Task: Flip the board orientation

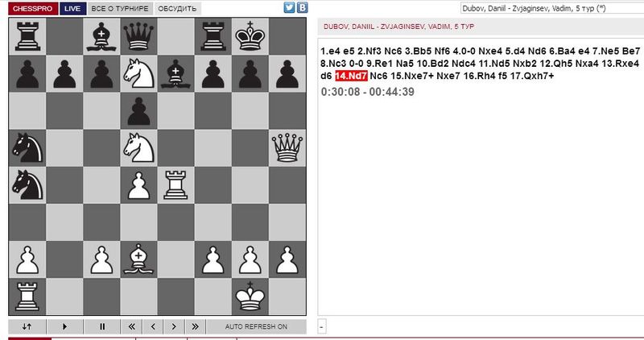Action: [27, 327]
